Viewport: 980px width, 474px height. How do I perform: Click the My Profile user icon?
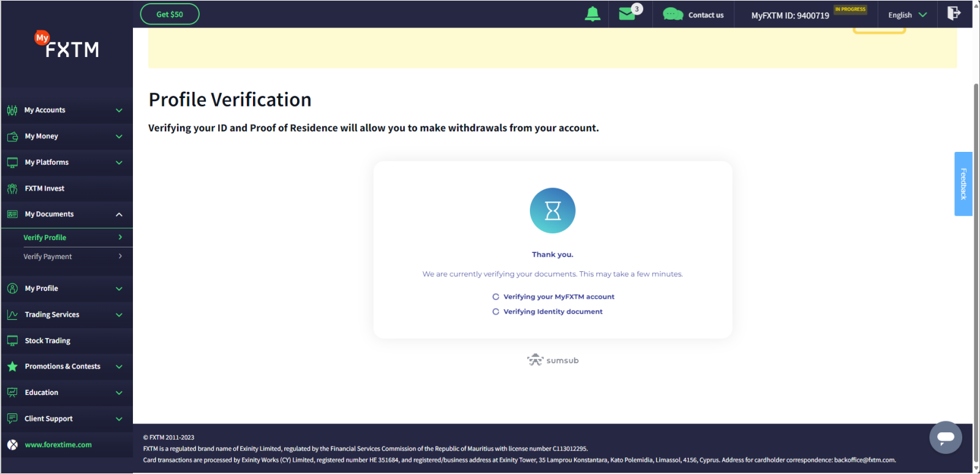[x=12, y=288]
